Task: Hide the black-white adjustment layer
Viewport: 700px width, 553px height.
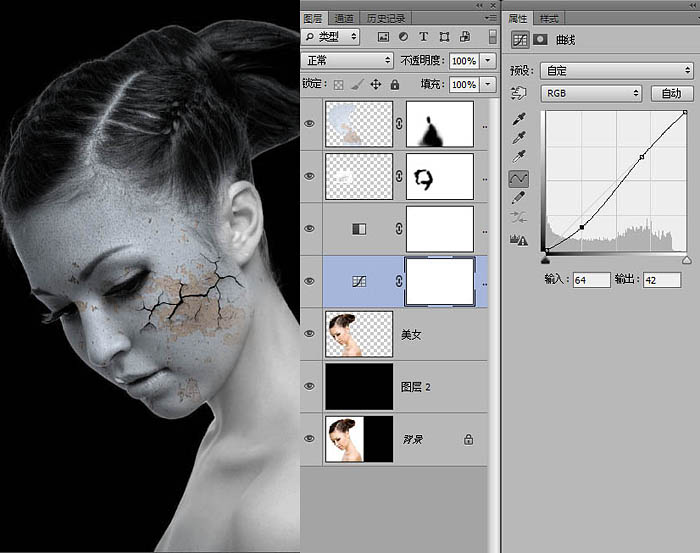Action: pos(309,229)
